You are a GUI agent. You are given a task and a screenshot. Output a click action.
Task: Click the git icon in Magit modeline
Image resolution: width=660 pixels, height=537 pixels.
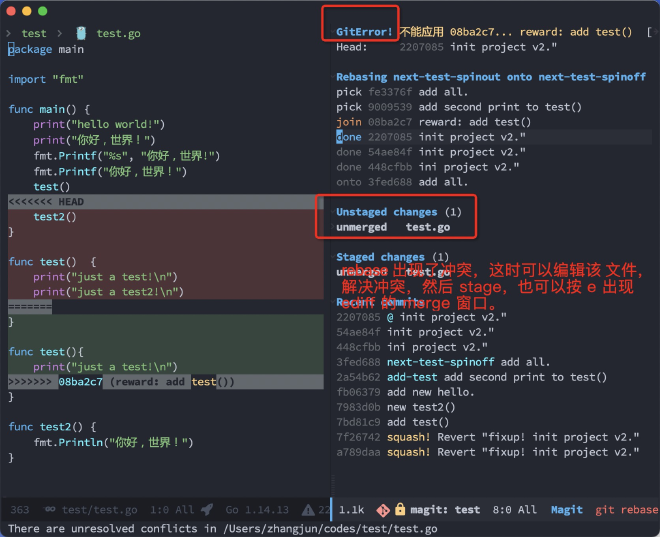[x=383, y=510]
